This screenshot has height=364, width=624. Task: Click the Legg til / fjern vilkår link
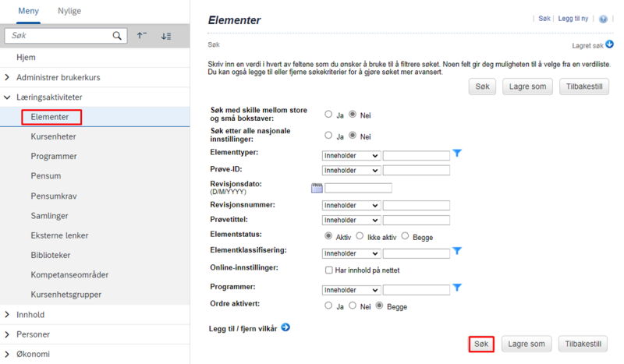coord(243,329)
